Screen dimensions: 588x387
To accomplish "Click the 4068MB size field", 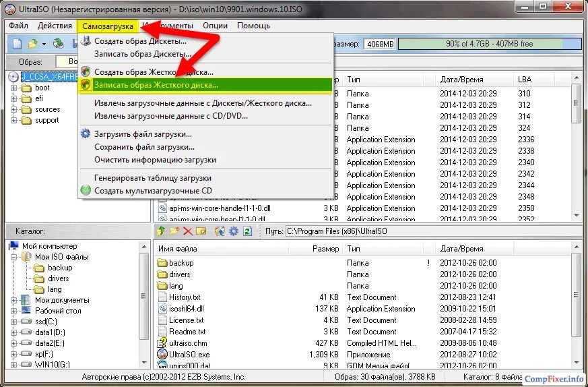I will pyautogui.click(x=381, y=44).
